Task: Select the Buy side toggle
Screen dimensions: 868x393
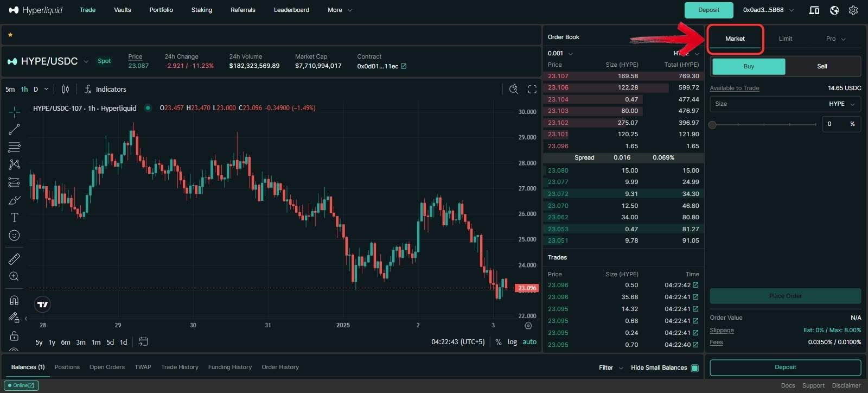Action: pyautogui.click(x=749, y=66)
